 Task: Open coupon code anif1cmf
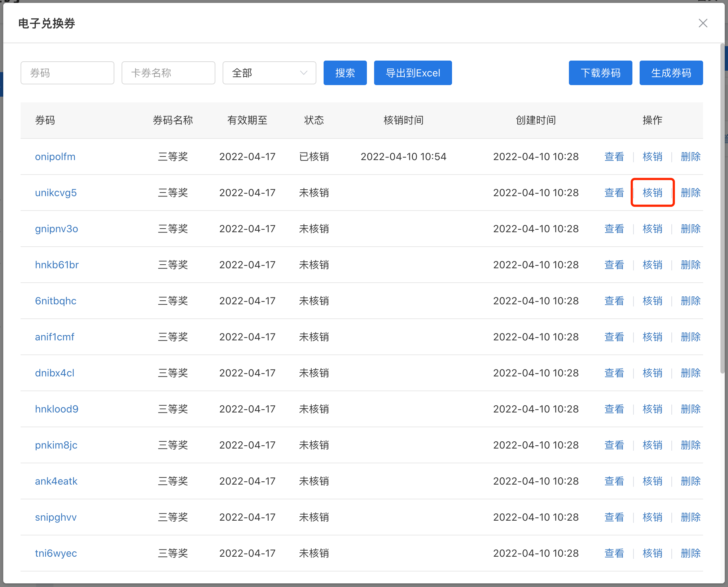55,337
